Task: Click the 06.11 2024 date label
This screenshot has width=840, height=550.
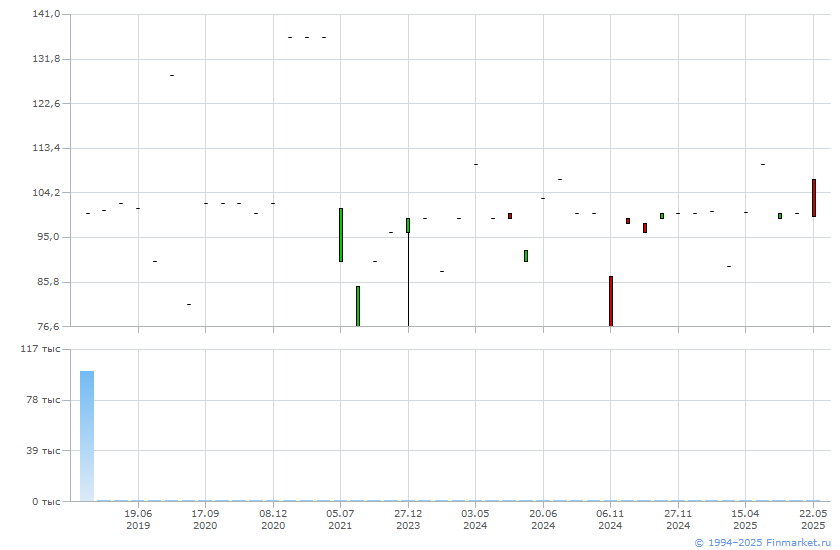Action: (x=610, y=519)
